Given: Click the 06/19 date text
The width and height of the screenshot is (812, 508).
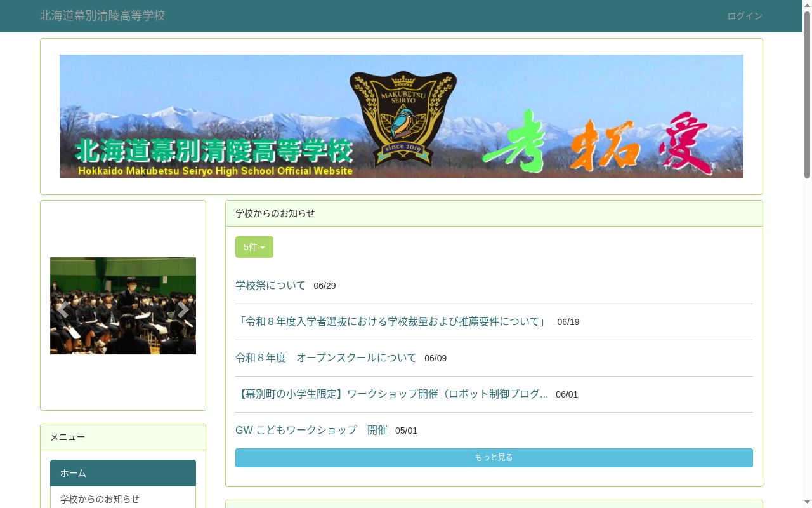Looking at the screenshot, I should 568,323.
